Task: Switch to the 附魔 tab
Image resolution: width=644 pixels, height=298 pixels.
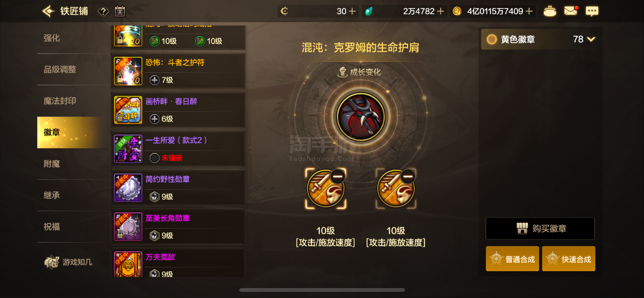Action: 52,164
